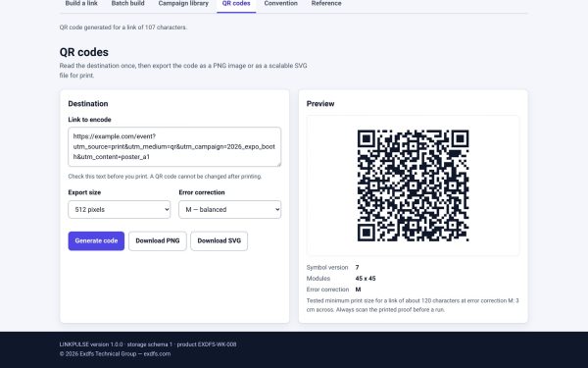The width and height of the screenshot is (588, 368).
Task: Select the QR codes tab
Action: (x=236, y=4)
